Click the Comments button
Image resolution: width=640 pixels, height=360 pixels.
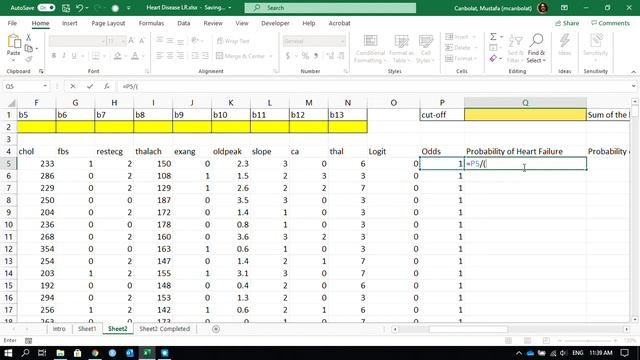[610, 23]
